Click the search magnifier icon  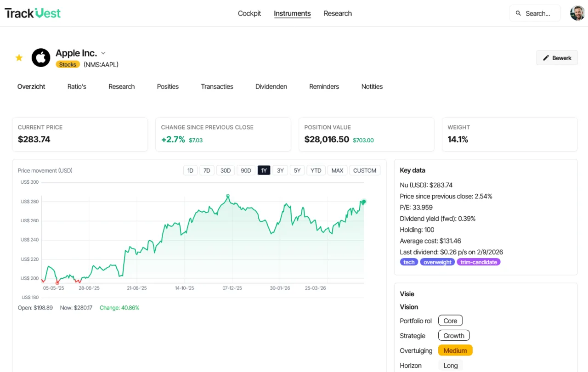tap(518, 13)
